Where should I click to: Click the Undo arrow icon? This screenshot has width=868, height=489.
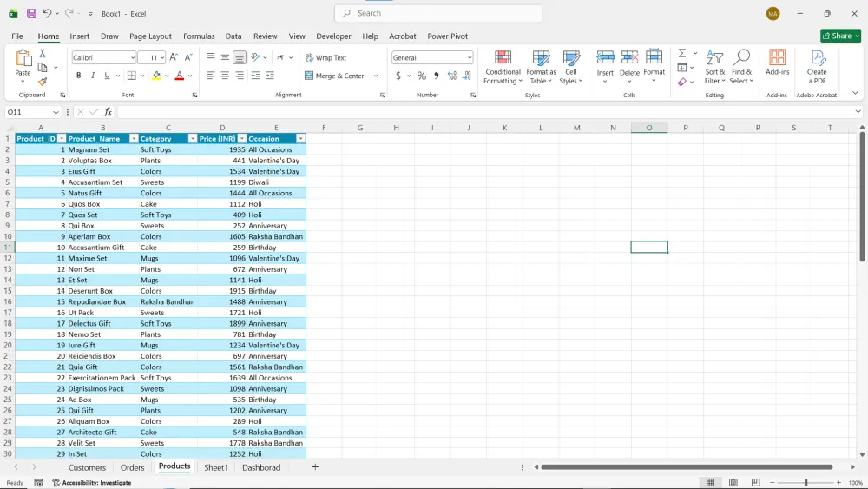point(47,13)
